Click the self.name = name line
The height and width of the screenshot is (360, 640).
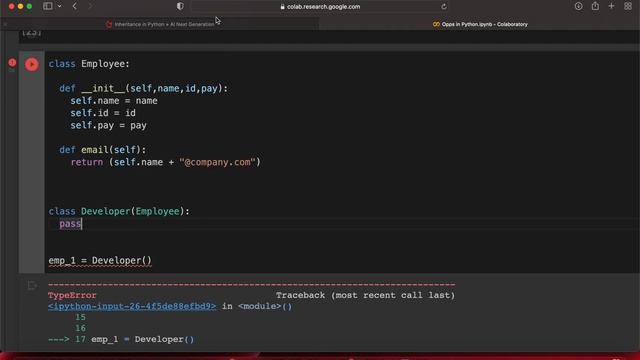point(114,101)
